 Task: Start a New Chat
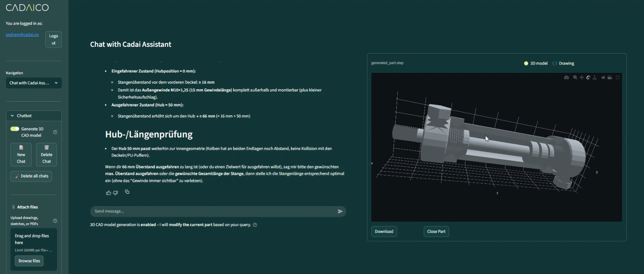coord(21,154)
